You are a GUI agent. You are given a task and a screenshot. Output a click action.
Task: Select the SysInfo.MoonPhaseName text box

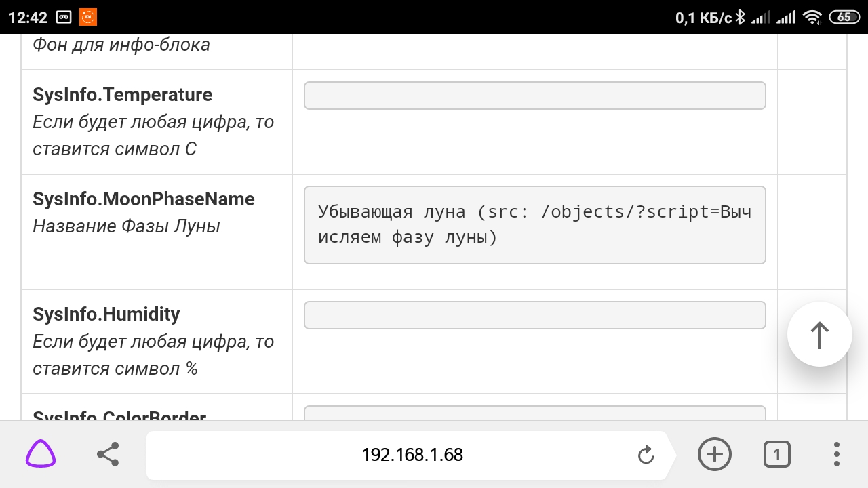tap(534, 224)
